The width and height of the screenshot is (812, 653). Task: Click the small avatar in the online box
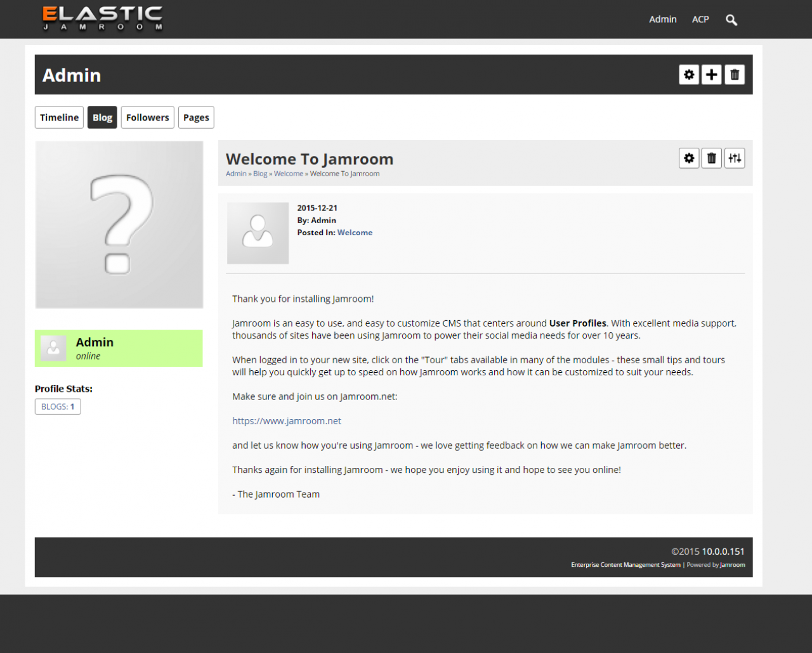[x=53, y=349]
